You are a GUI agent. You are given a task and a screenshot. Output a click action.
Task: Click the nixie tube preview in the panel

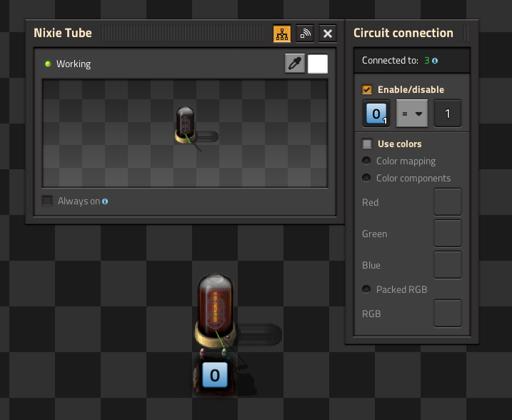[185, 125]
